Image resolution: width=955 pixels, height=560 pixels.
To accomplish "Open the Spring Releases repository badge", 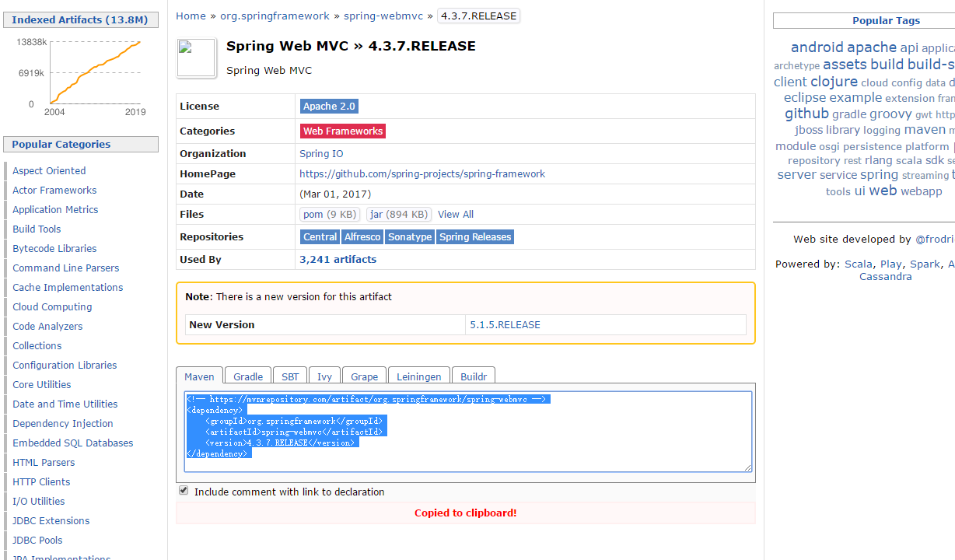I will coord(475,237).
